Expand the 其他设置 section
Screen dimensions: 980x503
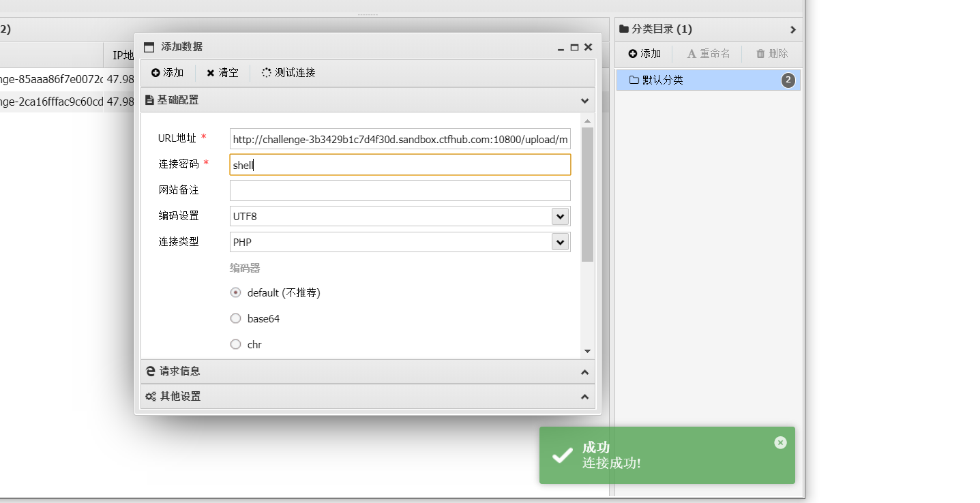pyautogui.click(x=368, y=396)
